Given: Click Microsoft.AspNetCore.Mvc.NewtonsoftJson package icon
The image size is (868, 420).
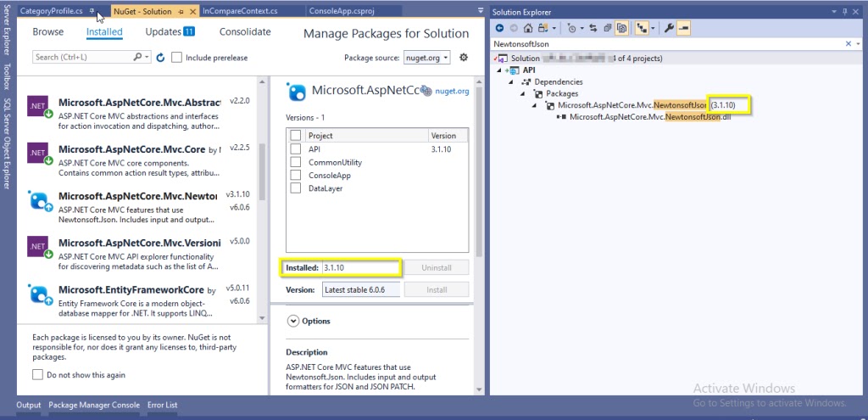Looking at the screenshot, I should click(x=40, y=201).
